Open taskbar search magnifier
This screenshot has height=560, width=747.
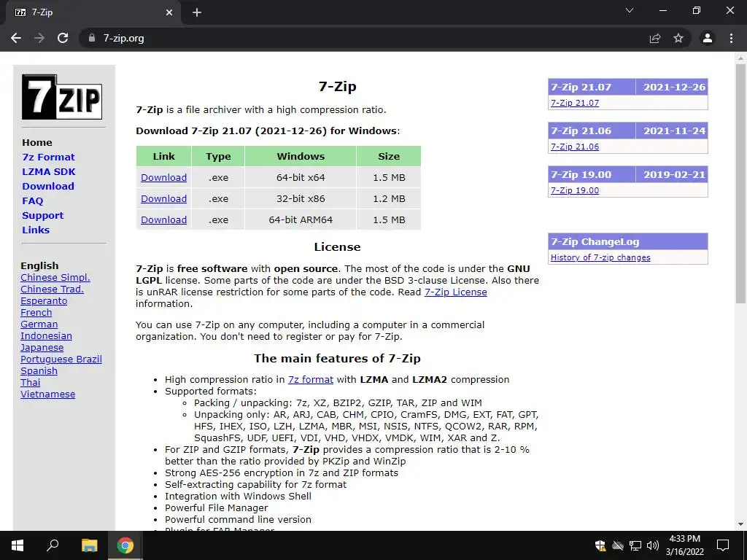click(53, 545)
